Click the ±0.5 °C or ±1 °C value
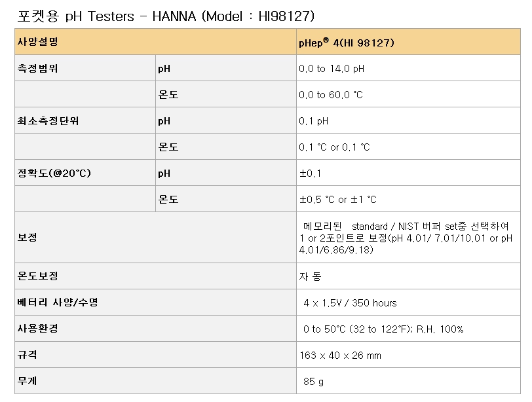532x402 pixels. click(x=338, y=199)
